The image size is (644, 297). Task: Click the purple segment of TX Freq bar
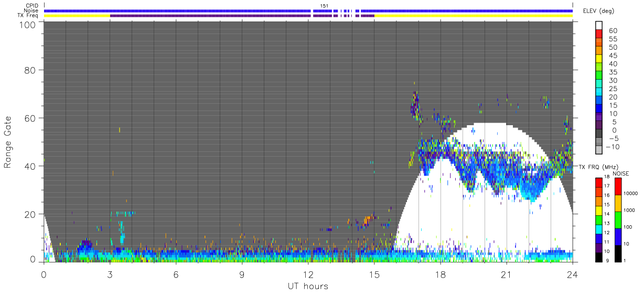pyautogui.click(x=242, y=16)
